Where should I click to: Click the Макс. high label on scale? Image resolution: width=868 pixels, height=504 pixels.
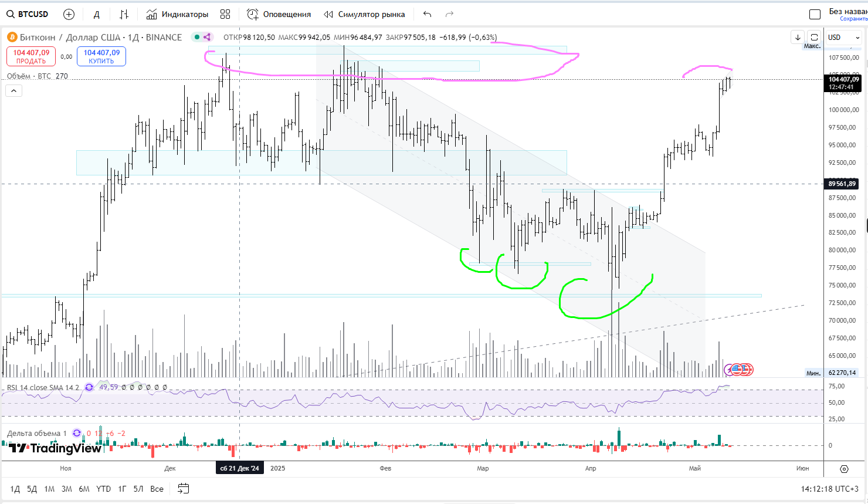(812, 46)
